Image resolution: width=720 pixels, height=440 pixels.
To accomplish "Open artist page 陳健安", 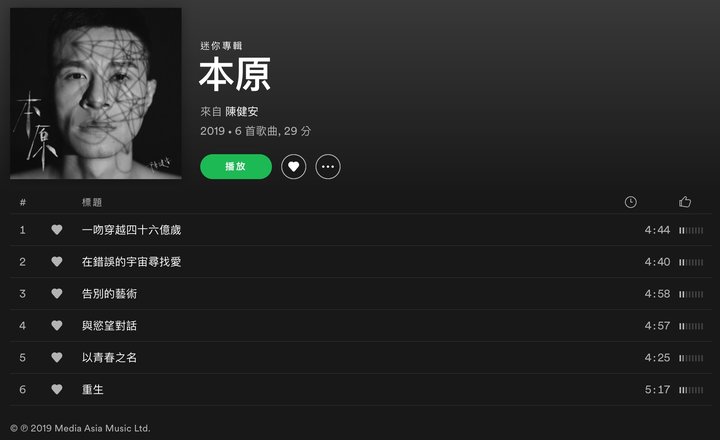I will coord(242,111).
